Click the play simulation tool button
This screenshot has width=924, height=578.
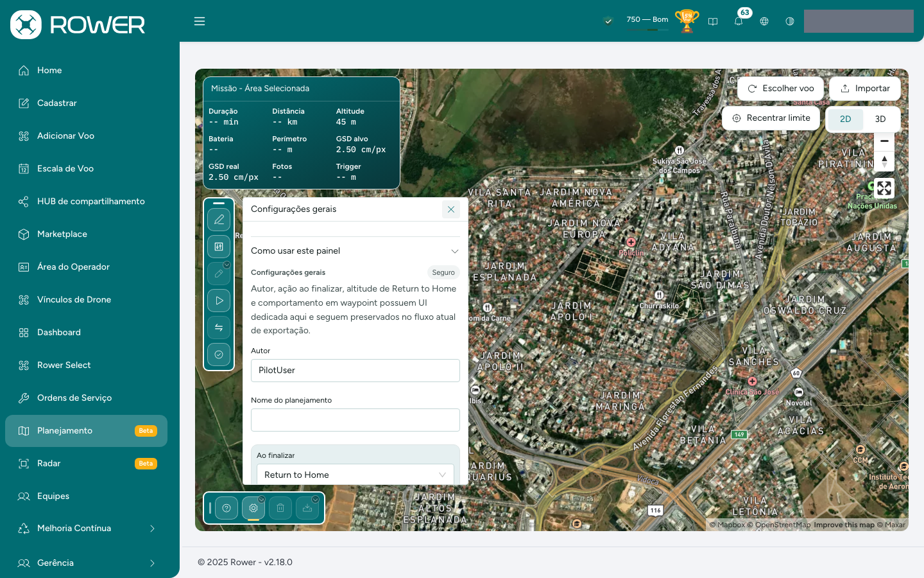click(x=219, y=301)
